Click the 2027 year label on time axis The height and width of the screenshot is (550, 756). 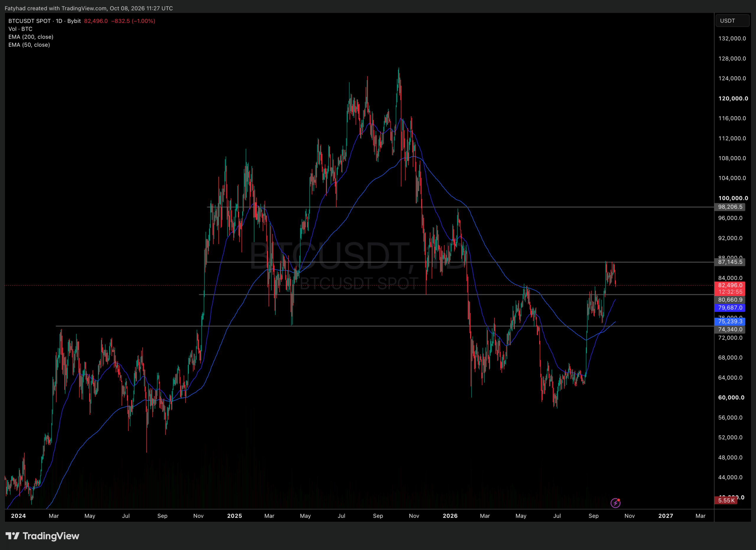click(x=666, y=516)
